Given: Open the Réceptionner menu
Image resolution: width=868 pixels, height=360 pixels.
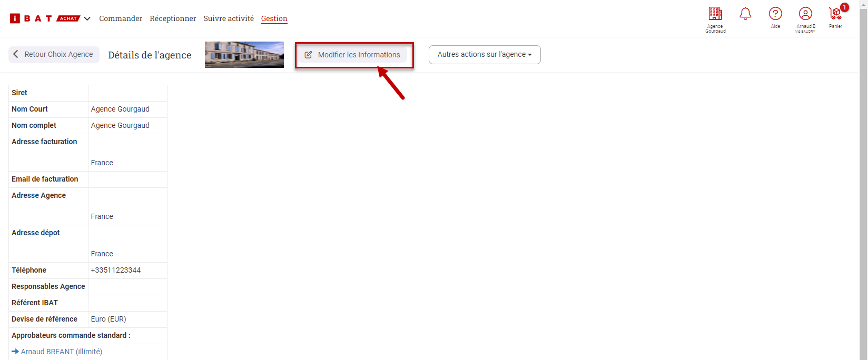Looking at the screenshot, I should [173, 18].
